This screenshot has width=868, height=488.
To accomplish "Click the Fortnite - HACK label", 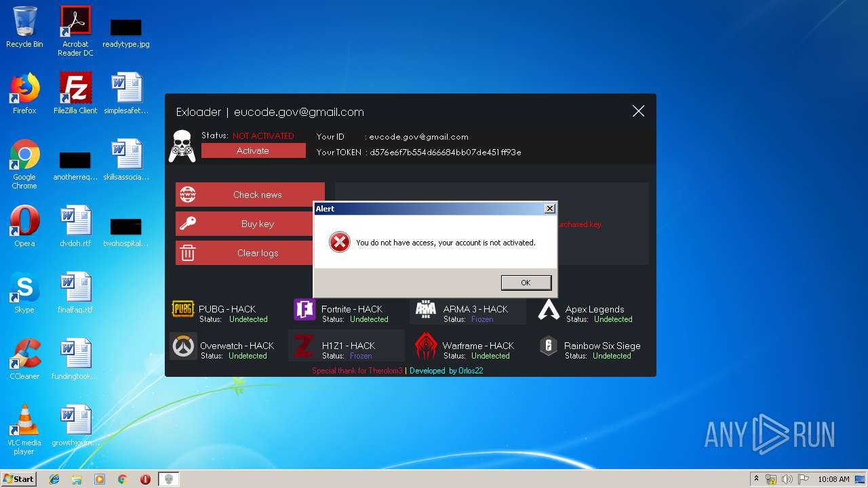I will (352, 309).
